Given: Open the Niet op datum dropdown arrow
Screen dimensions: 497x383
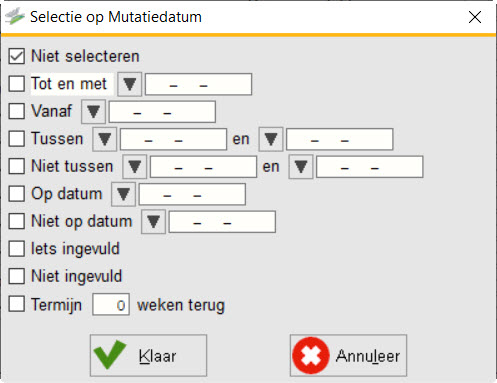Looking at the screenshot, I should pos(153,222).
